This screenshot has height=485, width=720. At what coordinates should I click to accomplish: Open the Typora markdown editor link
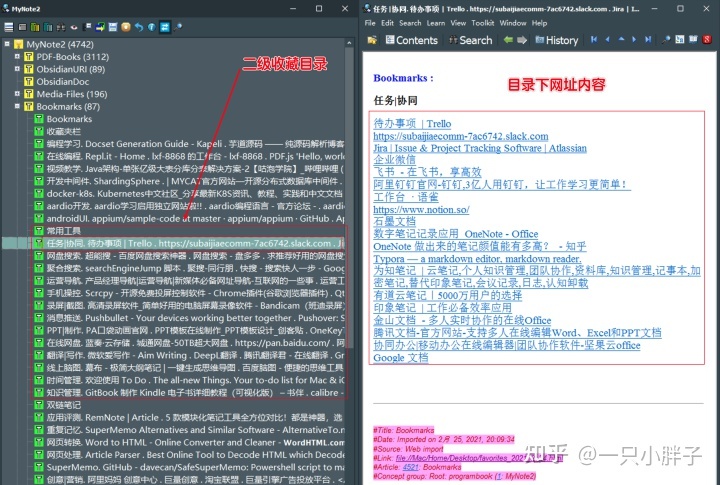pos(477,259)
